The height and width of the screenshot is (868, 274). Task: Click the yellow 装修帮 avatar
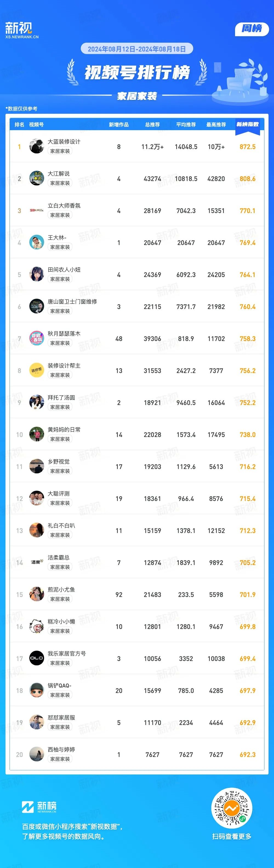[36, 371]
